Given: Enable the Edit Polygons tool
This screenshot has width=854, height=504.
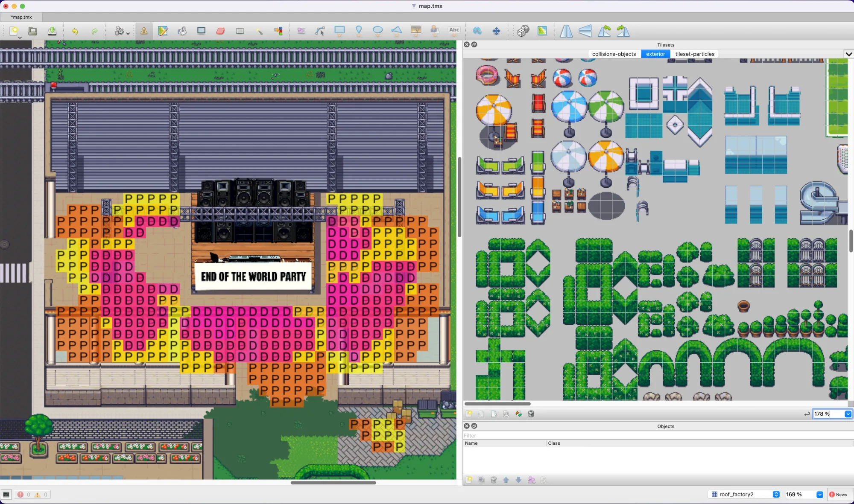Looking at the screenshot, I should [x=320, y=31].
